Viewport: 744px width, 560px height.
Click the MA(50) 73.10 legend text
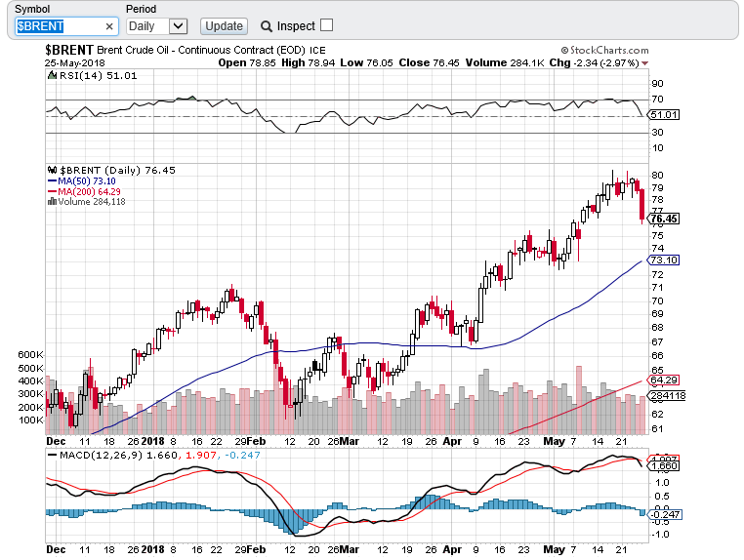(x=87, y=181)
